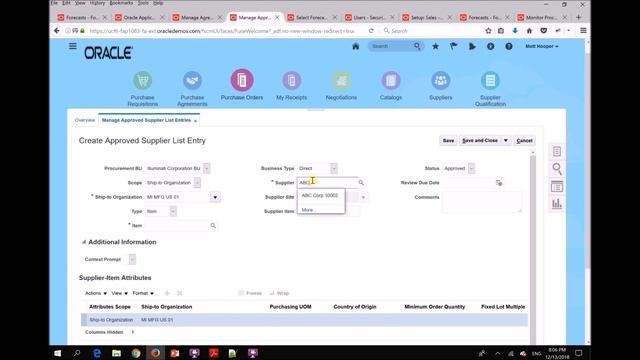Open Ship-to Organization dropdown arrow
The image size is (640, 360).
(215, 197)
